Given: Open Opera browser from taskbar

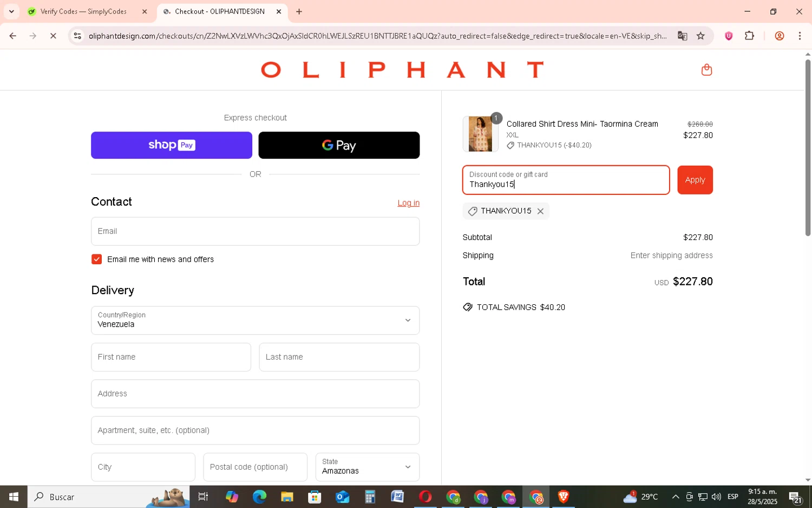Looking at the screenshot, I should [425, 497].
